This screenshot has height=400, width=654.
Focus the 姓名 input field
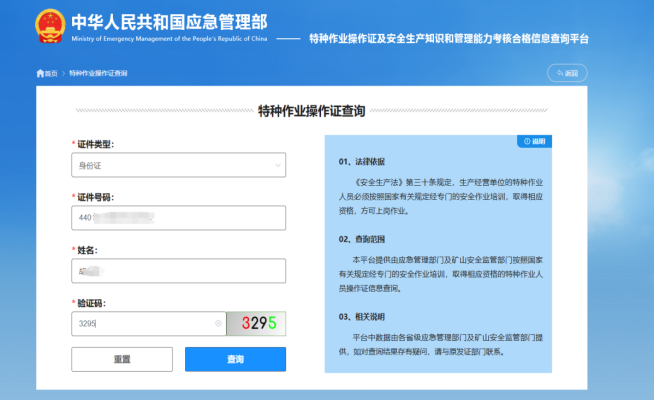(178, 271)
